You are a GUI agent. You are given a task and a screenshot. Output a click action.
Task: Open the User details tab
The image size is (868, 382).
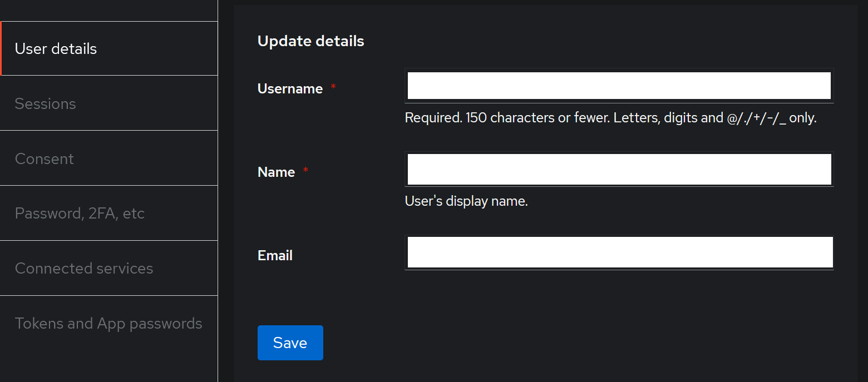pos(109,48)
